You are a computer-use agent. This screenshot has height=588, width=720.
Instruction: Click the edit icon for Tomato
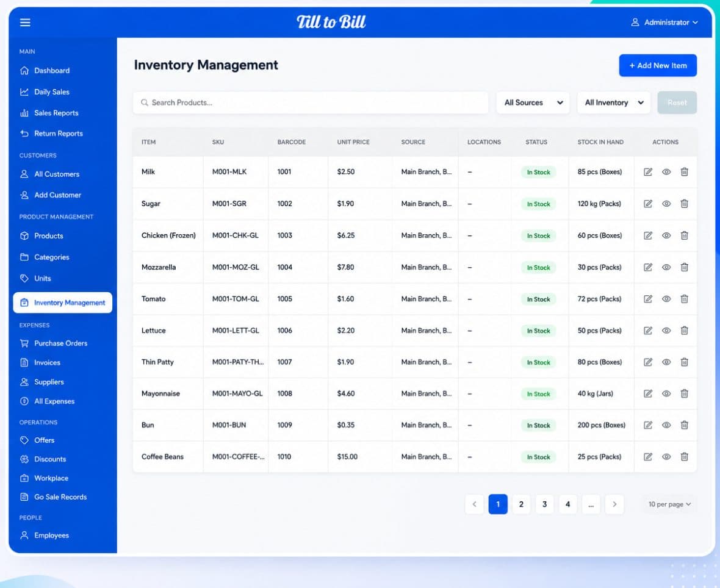pyautogui.click(x=648, y=299)
